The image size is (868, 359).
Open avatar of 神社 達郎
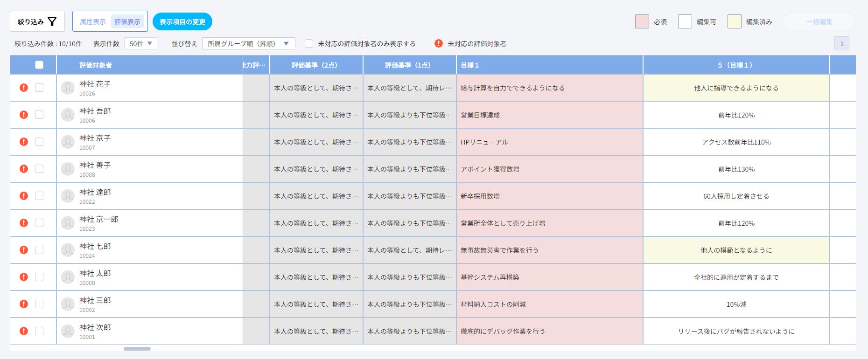(x=68, y=196)
